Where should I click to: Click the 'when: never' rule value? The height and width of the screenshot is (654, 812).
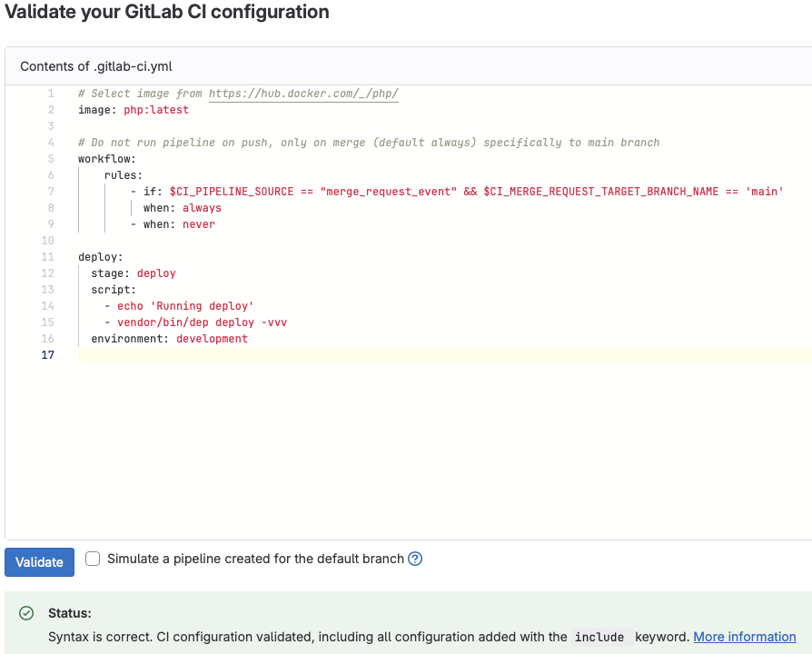pos(198,224)
